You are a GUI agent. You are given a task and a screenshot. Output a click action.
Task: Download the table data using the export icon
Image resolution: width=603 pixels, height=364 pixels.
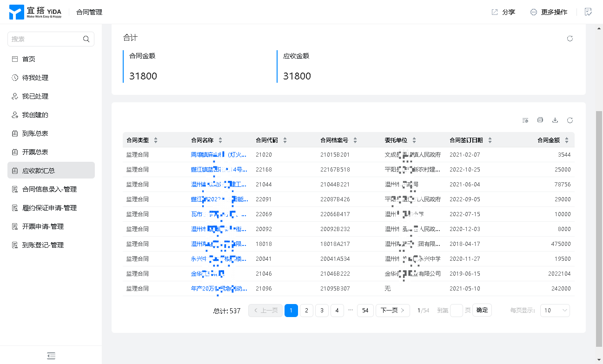pyautogui.click(x=555, y=120)
